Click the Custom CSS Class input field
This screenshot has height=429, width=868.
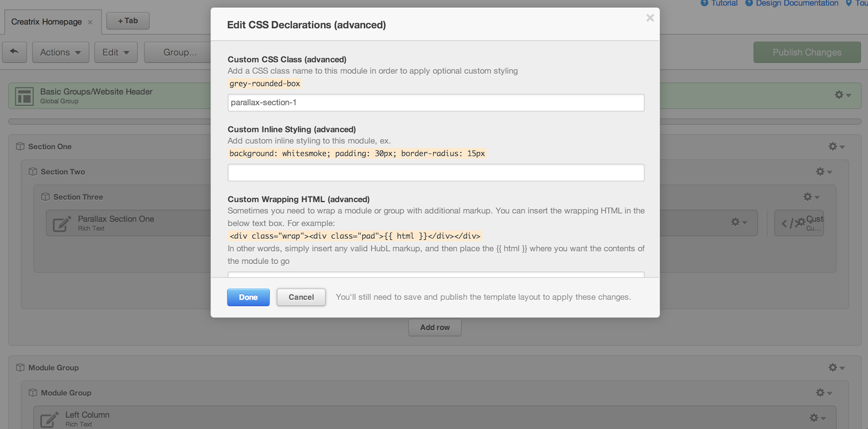pyautogui.click(x=436, y=103)
